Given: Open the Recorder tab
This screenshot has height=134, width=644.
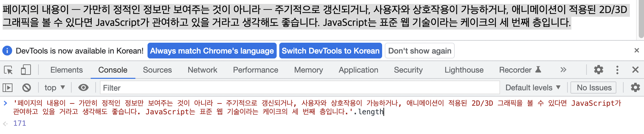Looking at the screenshot, I should [x=520, y=70].
